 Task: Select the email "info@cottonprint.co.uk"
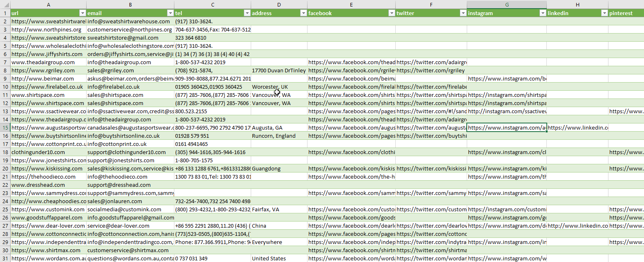click(130, 144)
